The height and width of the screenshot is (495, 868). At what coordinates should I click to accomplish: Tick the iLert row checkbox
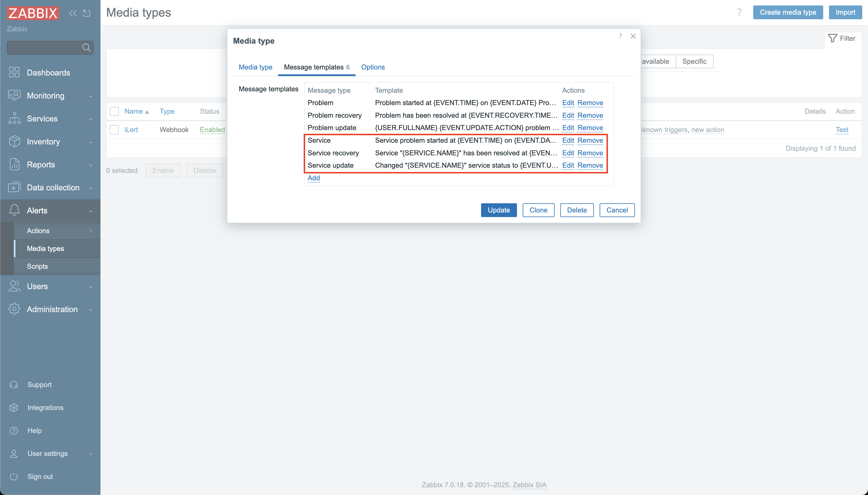pyautogui.click(x=114, y=130)
